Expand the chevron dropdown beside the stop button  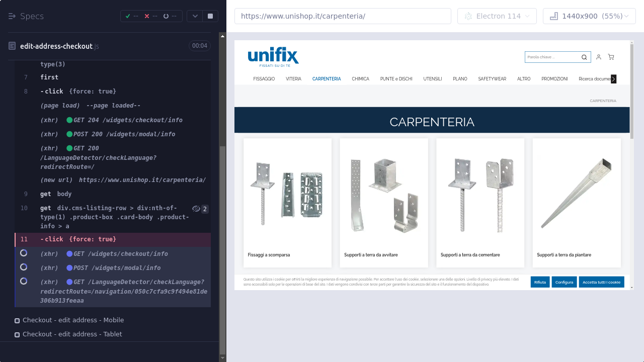click(x=195, y=16)
